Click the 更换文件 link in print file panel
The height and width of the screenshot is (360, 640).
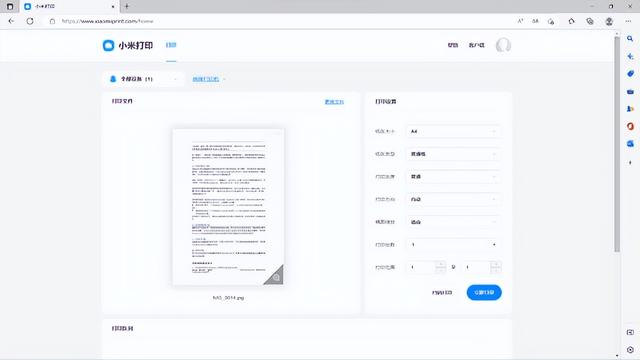tap(334, 102)
